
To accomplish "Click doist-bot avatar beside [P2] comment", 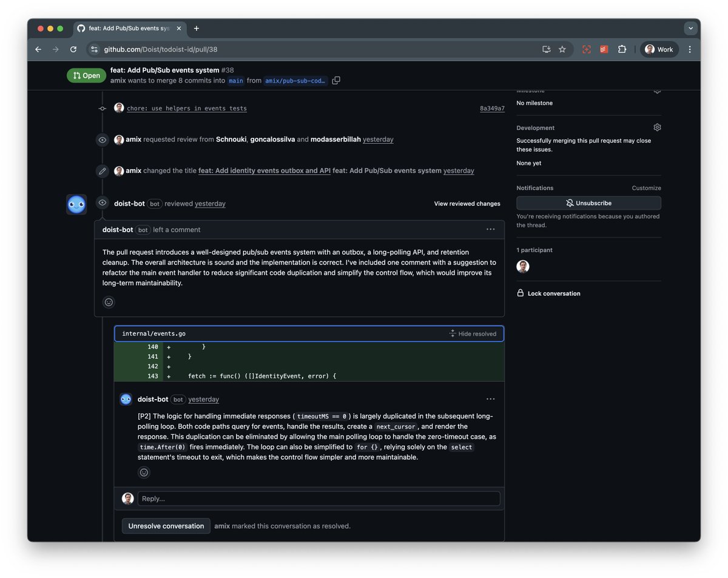I will 126,399.
